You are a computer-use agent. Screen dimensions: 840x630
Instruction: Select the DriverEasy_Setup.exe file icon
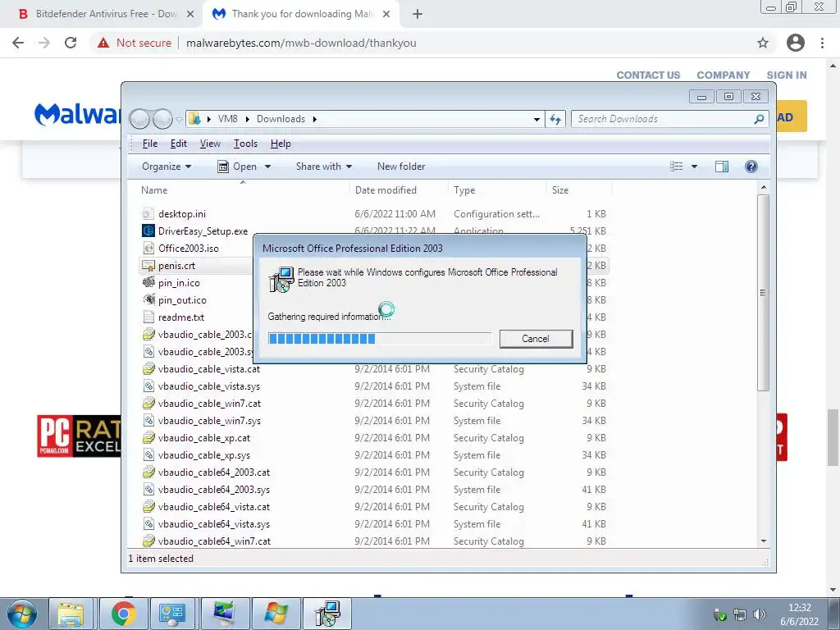[x=148, y=231]
